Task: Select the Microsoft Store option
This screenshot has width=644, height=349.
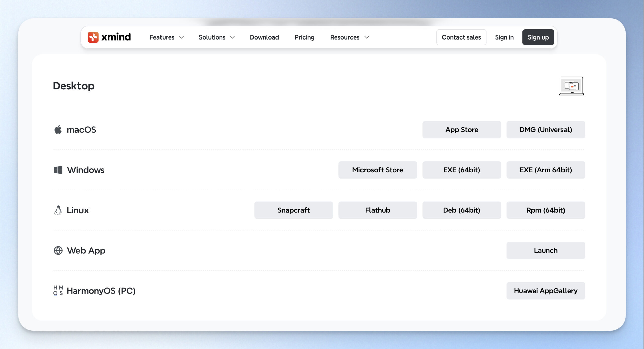Action: 378,170
